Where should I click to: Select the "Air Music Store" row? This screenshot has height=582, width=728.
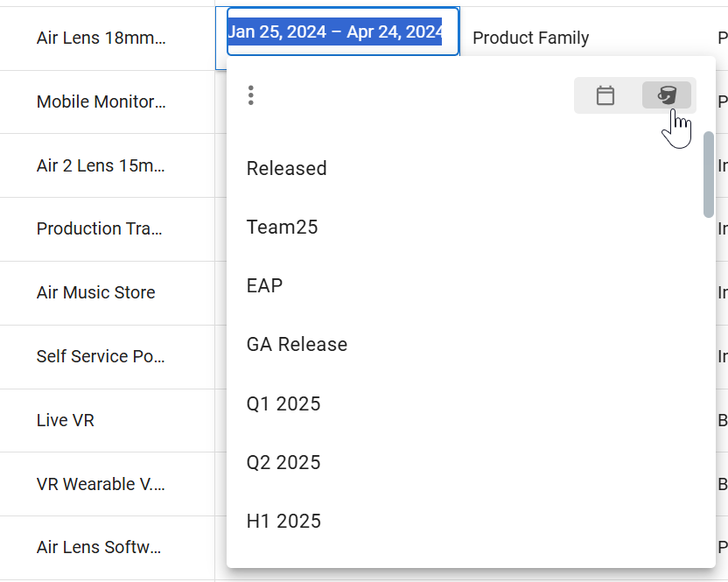(95, 293)
